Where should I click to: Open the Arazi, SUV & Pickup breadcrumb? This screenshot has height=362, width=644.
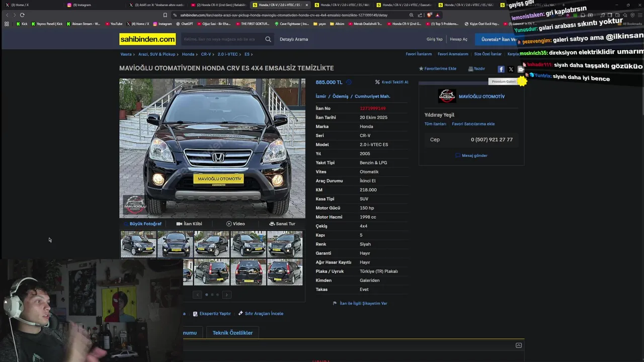(x=157, y=54)
